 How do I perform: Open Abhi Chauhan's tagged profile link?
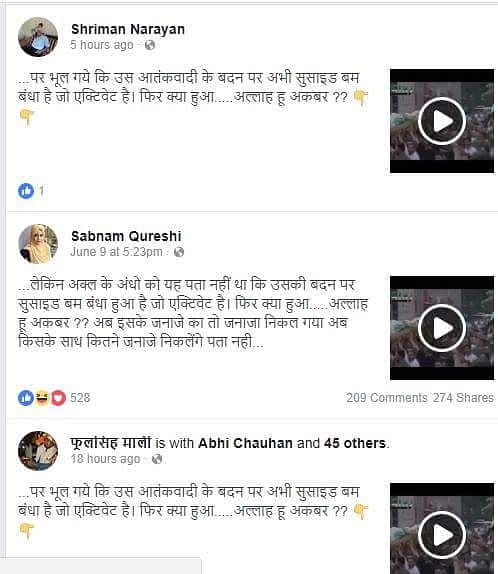click(245, 443)
